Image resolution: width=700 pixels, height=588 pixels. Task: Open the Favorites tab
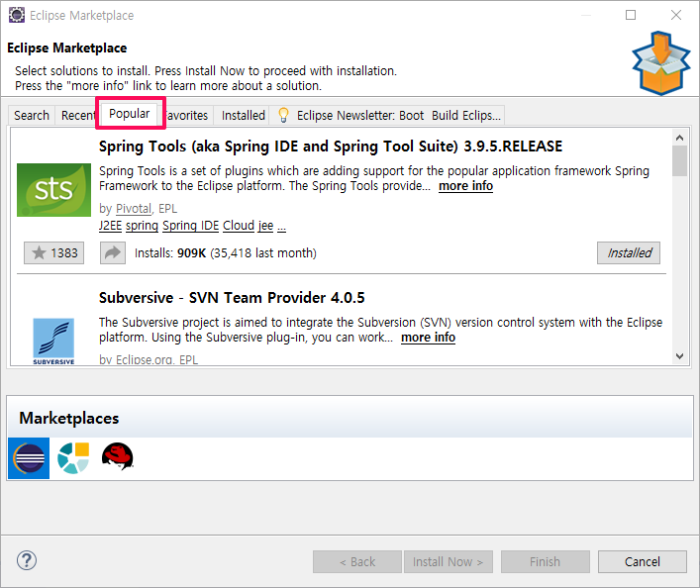point(186,115)
